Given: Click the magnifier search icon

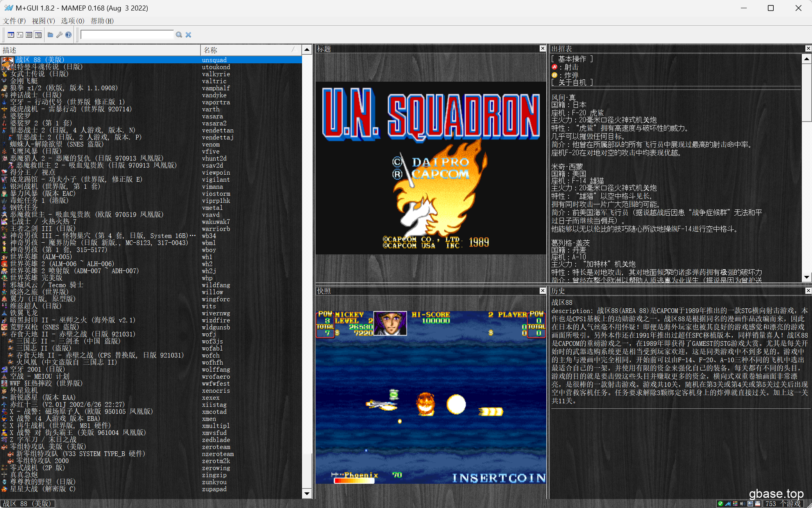Looking at the screenshot, I should [x=179, y=35].
